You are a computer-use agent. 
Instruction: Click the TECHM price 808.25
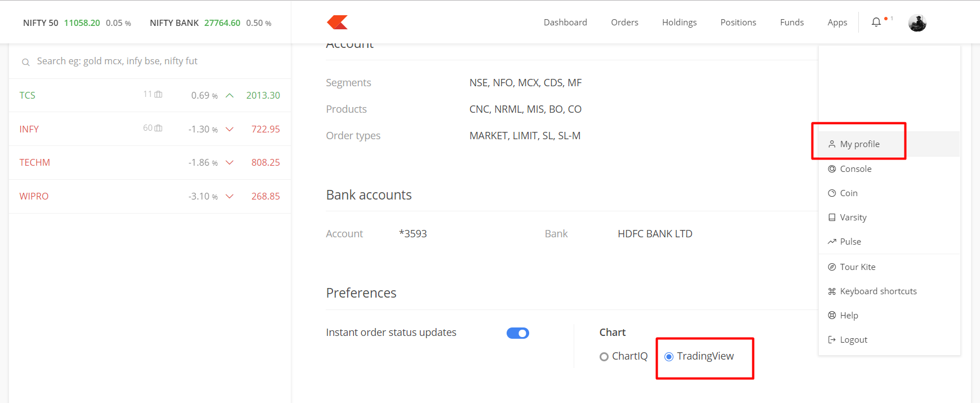click(x=265, y=162)
